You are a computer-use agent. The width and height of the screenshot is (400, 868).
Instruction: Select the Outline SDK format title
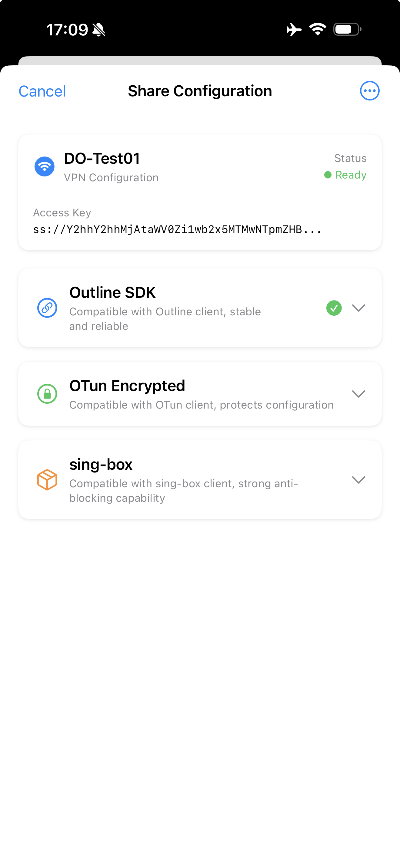tap(112, 292)
